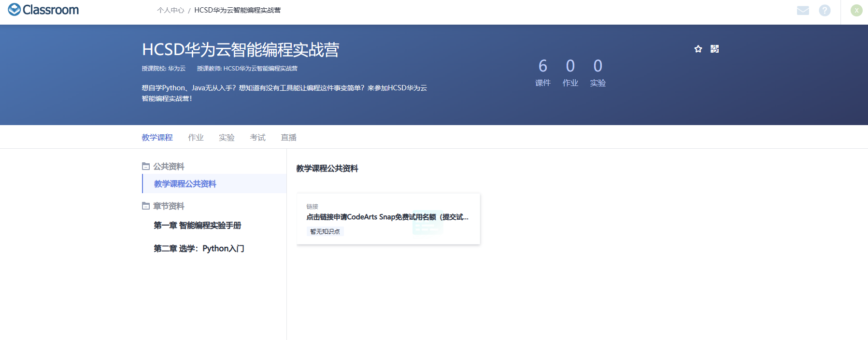Click the 章节资料 folder icon
This screenshot has height=340, width=868.
point(146,206)
